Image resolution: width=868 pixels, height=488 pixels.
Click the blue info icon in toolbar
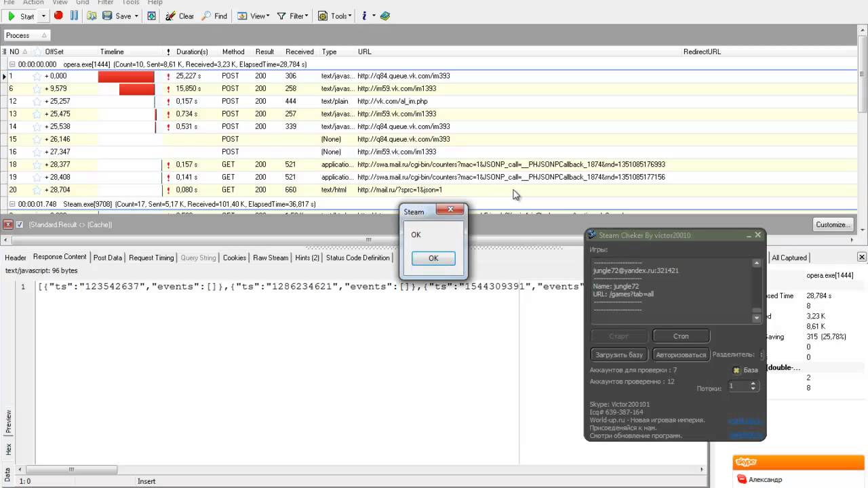(364, 16)
